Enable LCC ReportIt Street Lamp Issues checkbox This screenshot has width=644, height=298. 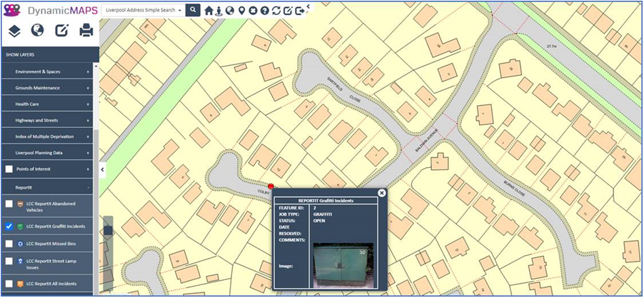pyautogui.click(x=9, y=261)
